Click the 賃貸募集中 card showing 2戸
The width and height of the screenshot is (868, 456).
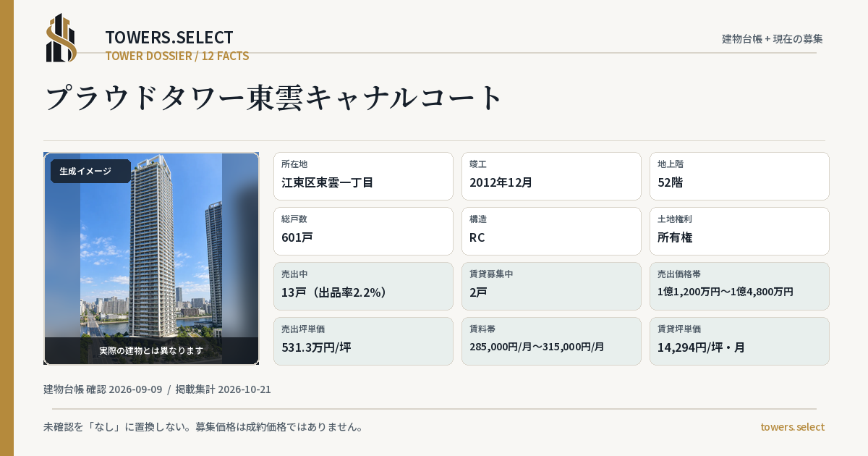click(551, 286)
